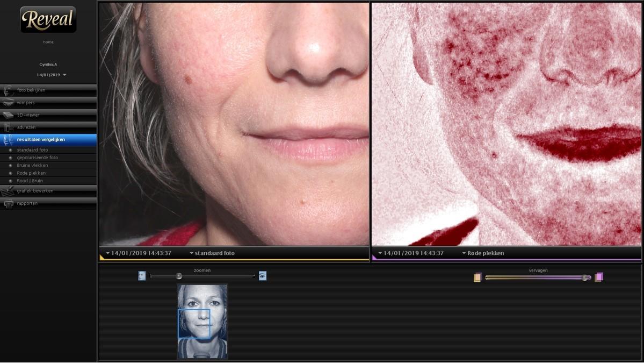Click zoom-out face icon left of zoomen slider

[142, 276]
